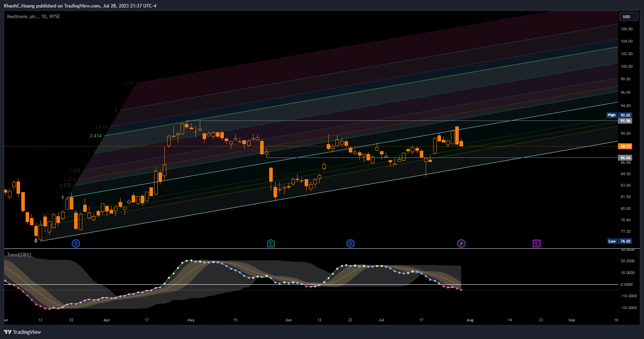Click the orange 88.25 current price tag
The height and width of the screenshot is (339, 644).
[625, 146]
